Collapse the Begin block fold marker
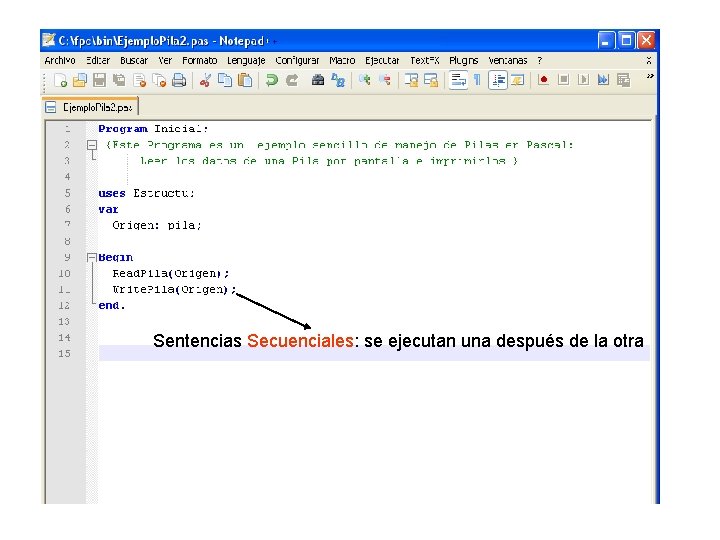720x540 pixels. tap(92, 258)
